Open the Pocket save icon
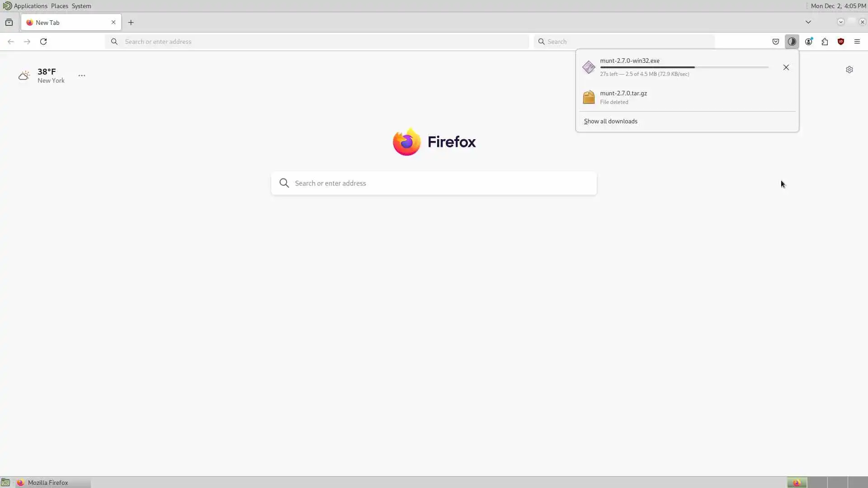868x488 pixels. click(x=776, y=42)
